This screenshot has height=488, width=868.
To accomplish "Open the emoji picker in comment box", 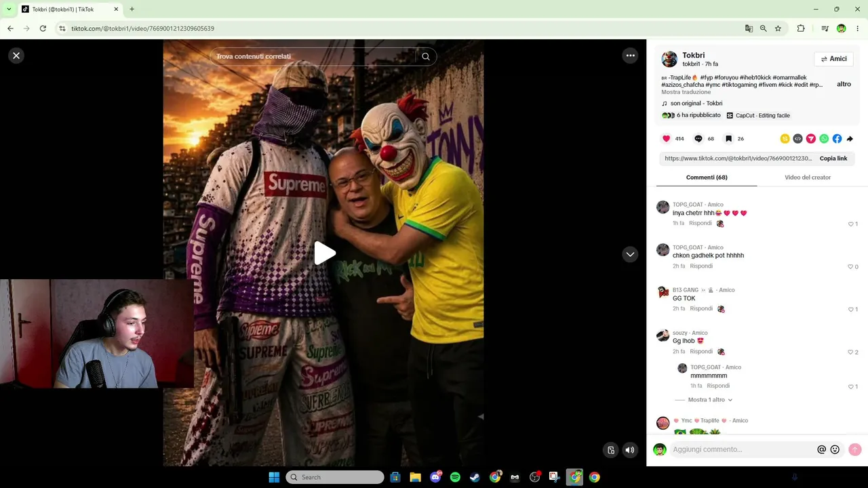I will pos(835,449).
